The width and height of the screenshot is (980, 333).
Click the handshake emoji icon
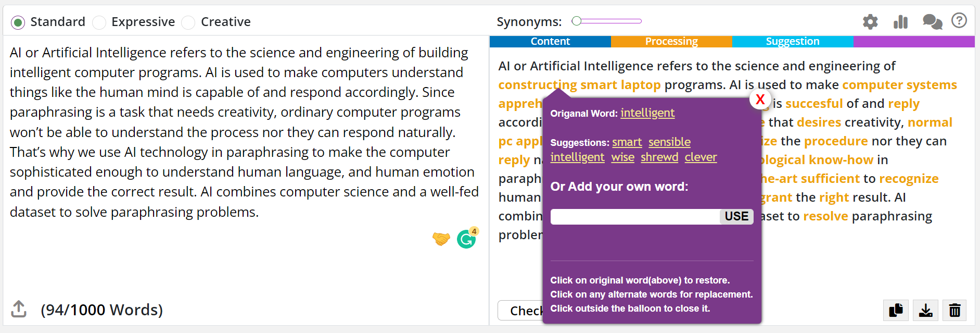click(x=441, y=238)
